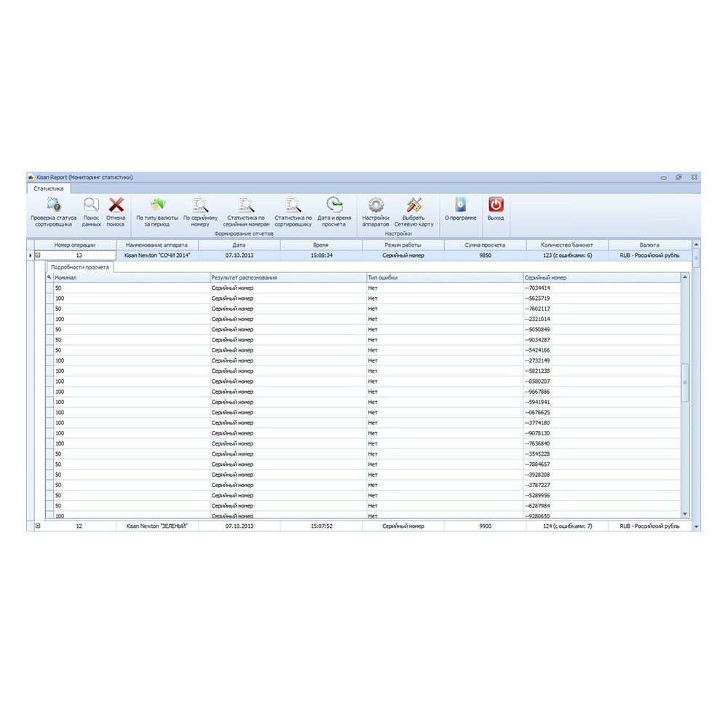Click the sorter status check icon

[53, 205]
